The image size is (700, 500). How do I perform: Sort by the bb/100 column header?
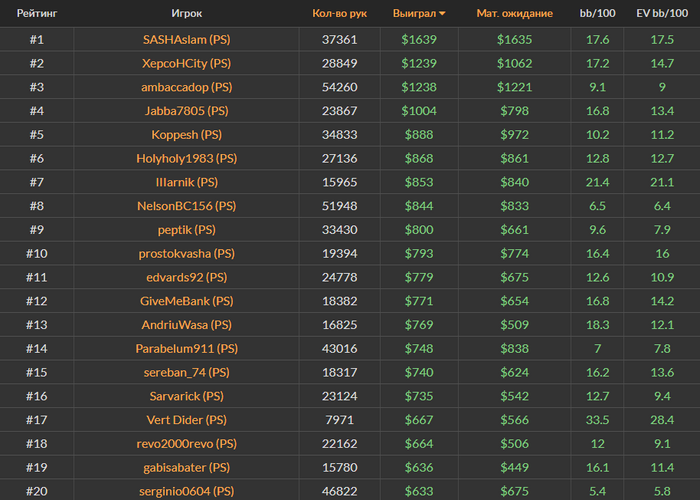click(x=597, y=14)
